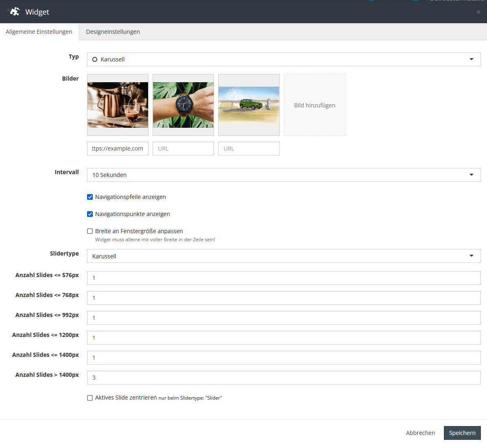Select the wristwatch image thumbnail
Viewport: 487px width, 448px height.
click(183, 105)
